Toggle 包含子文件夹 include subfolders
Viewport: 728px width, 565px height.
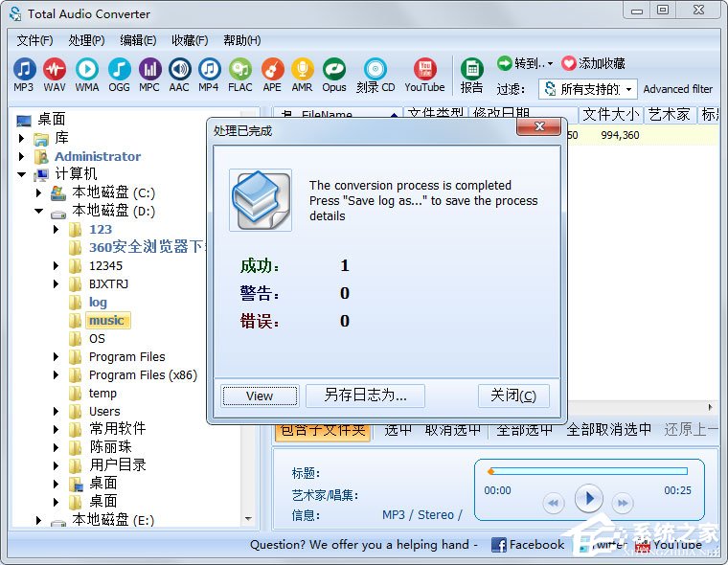(x=323, y=430)
